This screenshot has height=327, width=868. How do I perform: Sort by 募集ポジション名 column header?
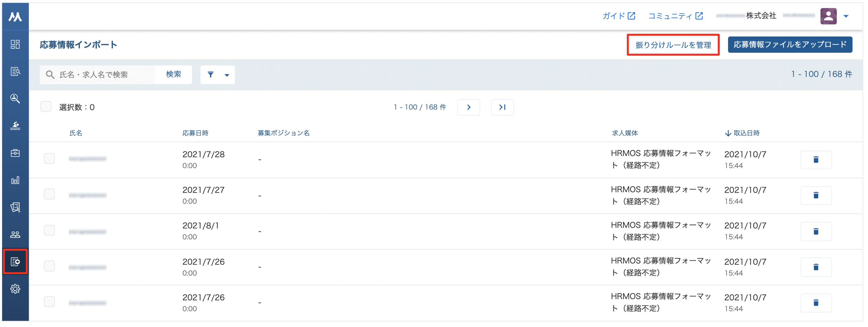[284, 133]
